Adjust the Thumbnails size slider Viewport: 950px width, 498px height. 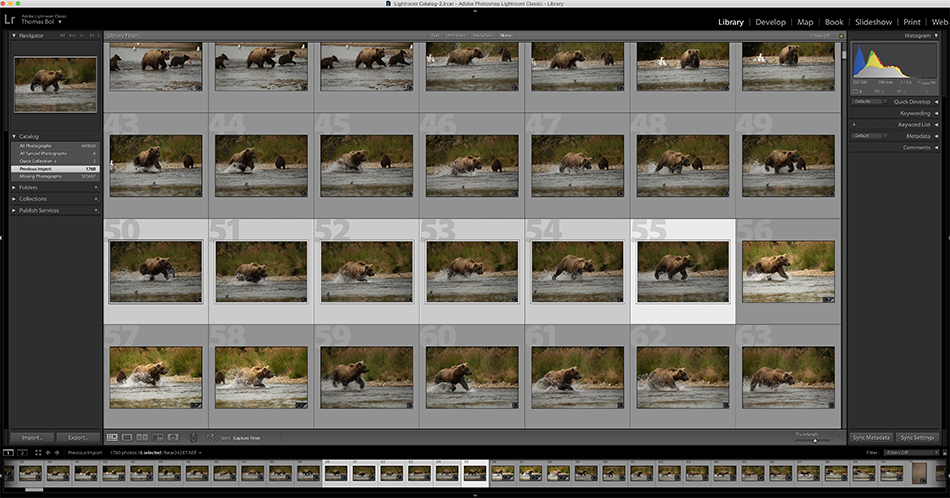(814, 440)
